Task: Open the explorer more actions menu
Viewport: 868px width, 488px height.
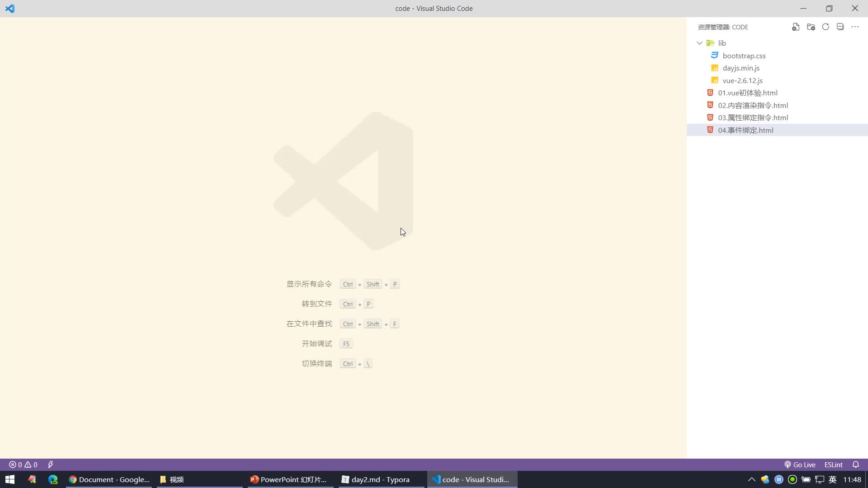Action: coord(855,27)
